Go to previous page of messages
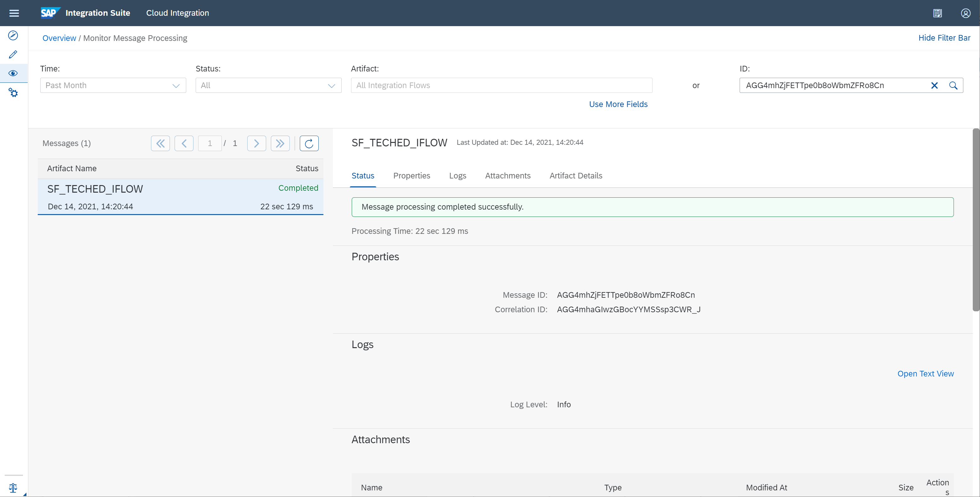Screen dimensions: 980x497 click(184, 144)
